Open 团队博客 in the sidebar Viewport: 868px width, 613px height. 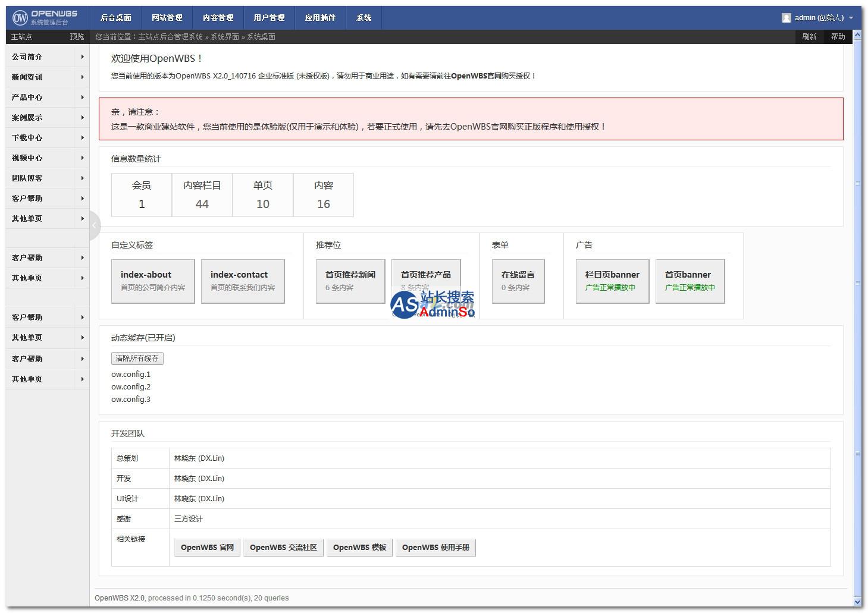tap(27, 178)
